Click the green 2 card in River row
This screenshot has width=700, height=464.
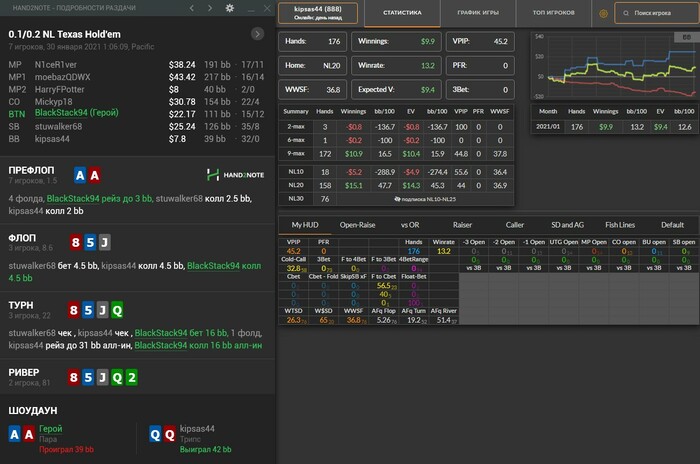click(131, 377)
